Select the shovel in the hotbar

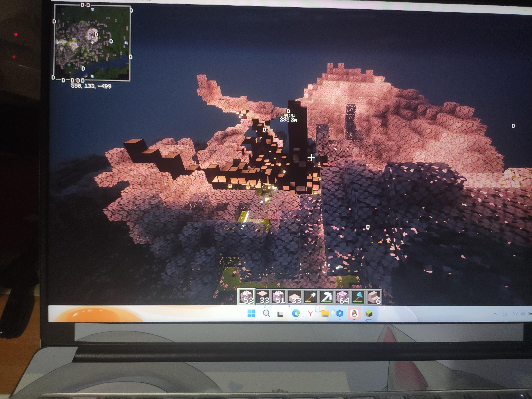(x=311, y=297)
